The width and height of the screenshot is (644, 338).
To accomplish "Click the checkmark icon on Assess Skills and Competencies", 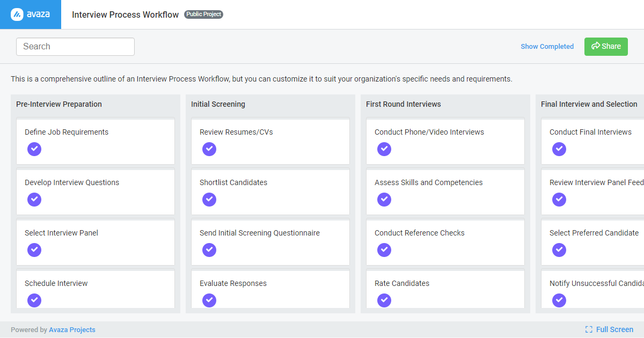I will click(384, 200).
